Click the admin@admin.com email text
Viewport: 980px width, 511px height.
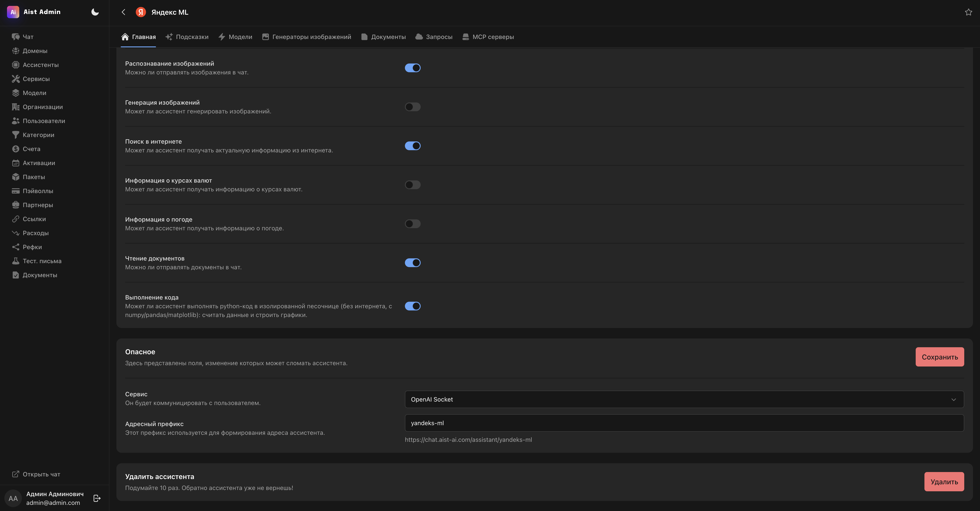53,503
